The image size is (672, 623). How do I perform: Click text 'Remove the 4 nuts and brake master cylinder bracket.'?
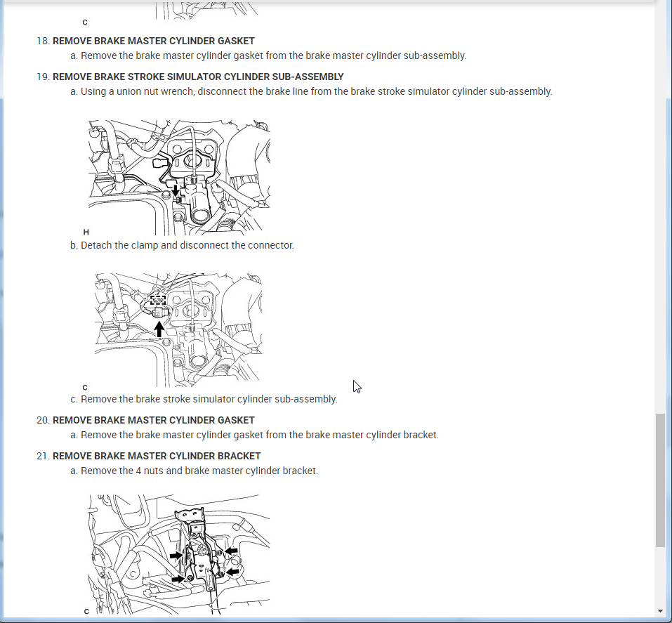(199, 471)
